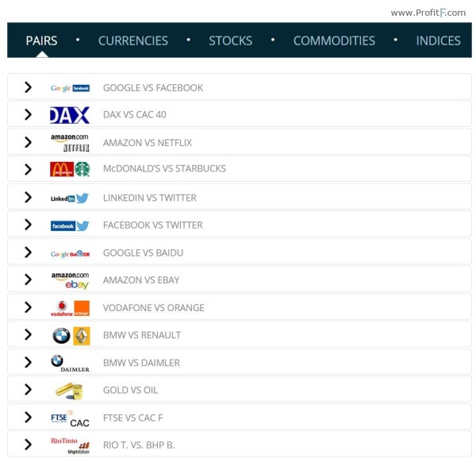476x462 pixels.
Task: Click the Amazon Netflix logo icon
Action: point(70,142)
